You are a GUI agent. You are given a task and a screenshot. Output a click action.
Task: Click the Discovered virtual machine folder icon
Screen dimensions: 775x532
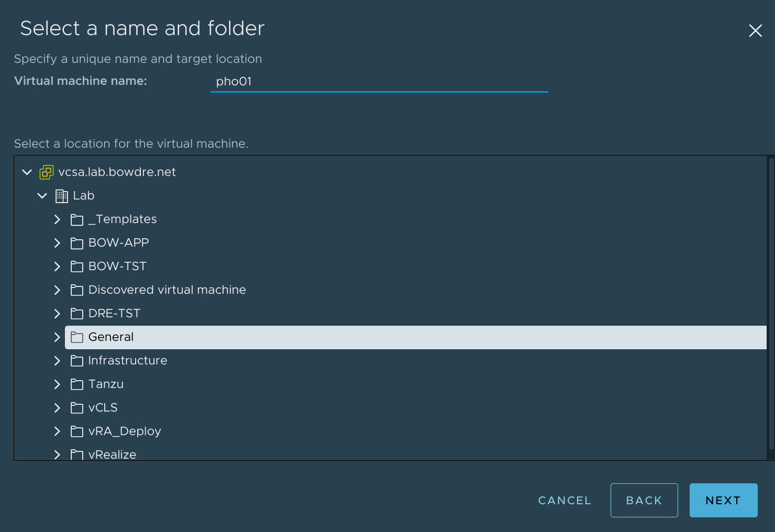point(77,290)
